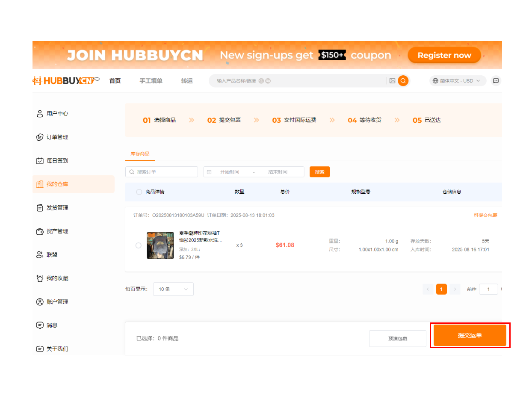Go to 每日签到 in sidebar
The image size is (532, 396).
pos(57,161)
